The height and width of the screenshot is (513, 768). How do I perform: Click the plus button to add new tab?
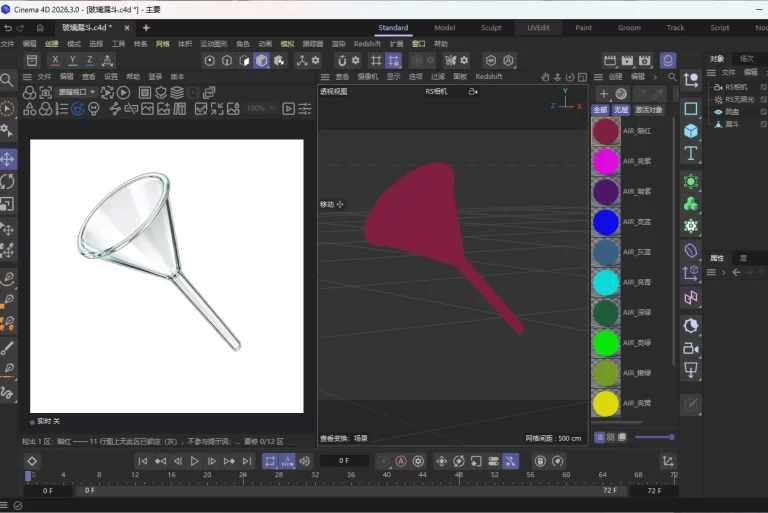click(145, 28)
